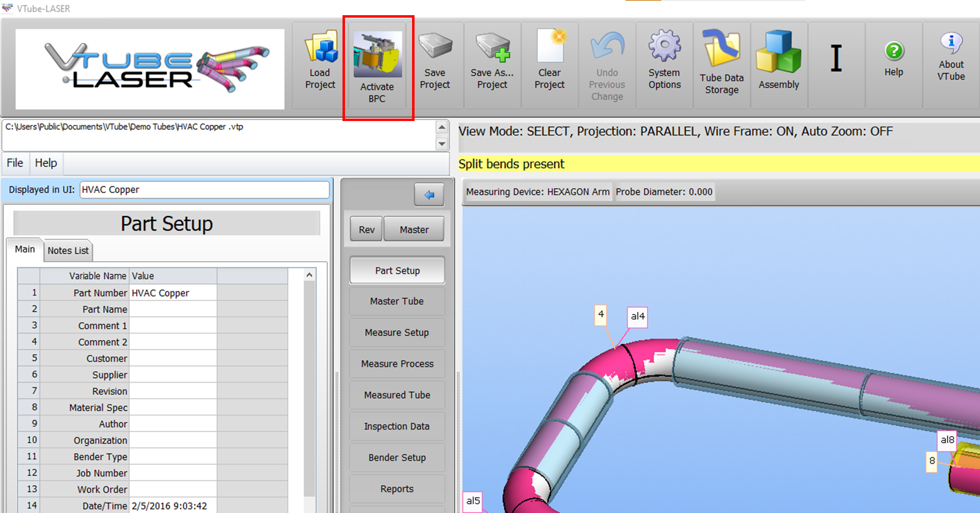
Task: Switch to the Main tab
Action: point(25,249)
